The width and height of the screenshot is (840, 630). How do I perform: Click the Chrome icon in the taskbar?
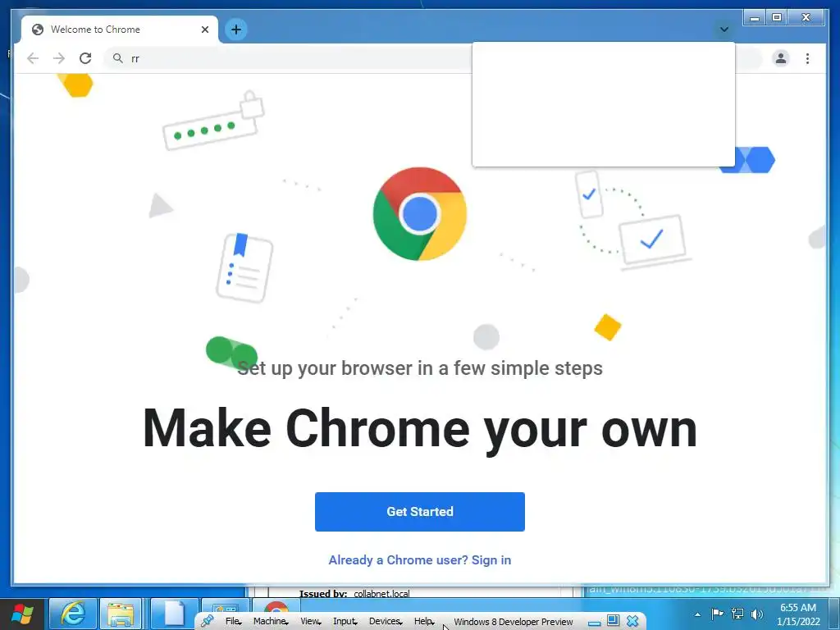[x=276, y=606]
